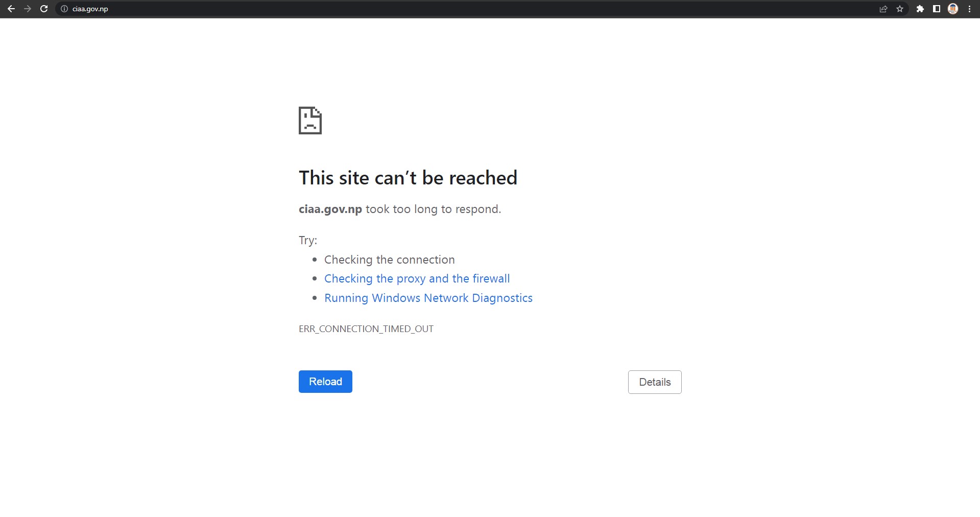Open Chrome's three-dot menu

click(x=969, y=9)
